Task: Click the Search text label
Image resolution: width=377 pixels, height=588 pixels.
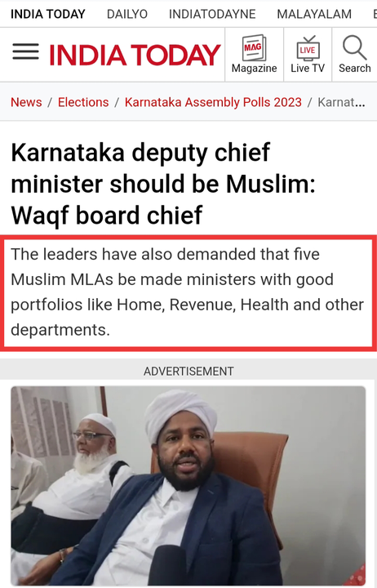Action: [x=354, y=69]
